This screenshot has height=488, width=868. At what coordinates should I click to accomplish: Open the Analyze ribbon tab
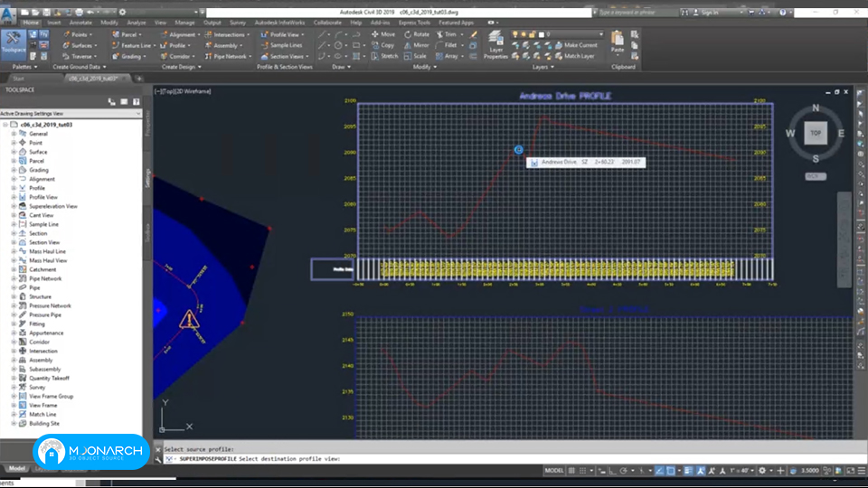(x=137, y=23)
